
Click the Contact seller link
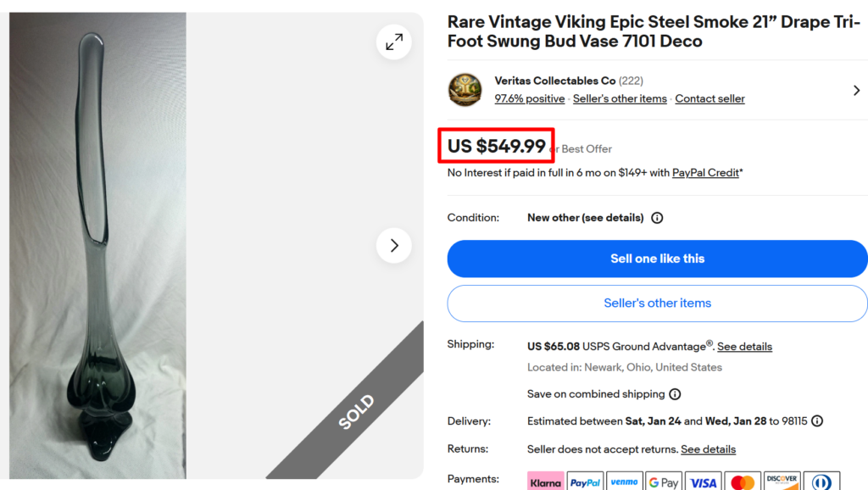tap(709, 98)
